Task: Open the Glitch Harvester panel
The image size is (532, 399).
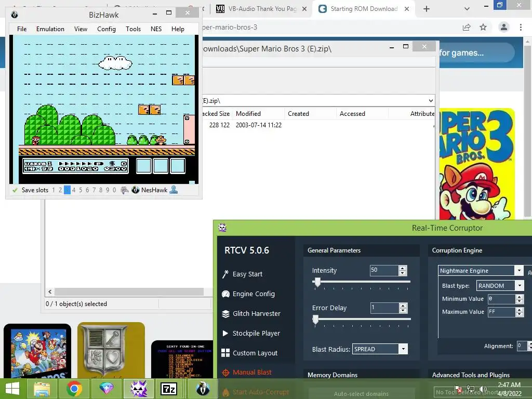Action: [x=251, y=313]
